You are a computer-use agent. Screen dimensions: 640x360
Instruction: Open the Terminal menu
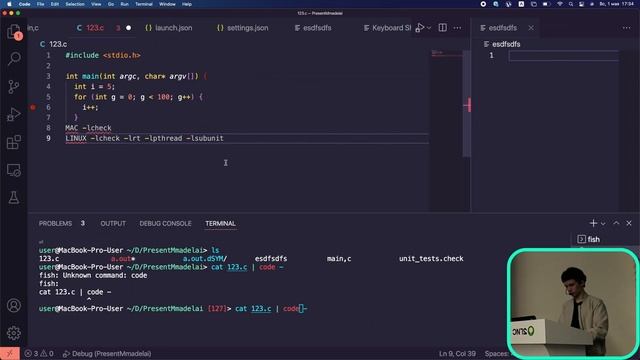[x=144, y=4]
